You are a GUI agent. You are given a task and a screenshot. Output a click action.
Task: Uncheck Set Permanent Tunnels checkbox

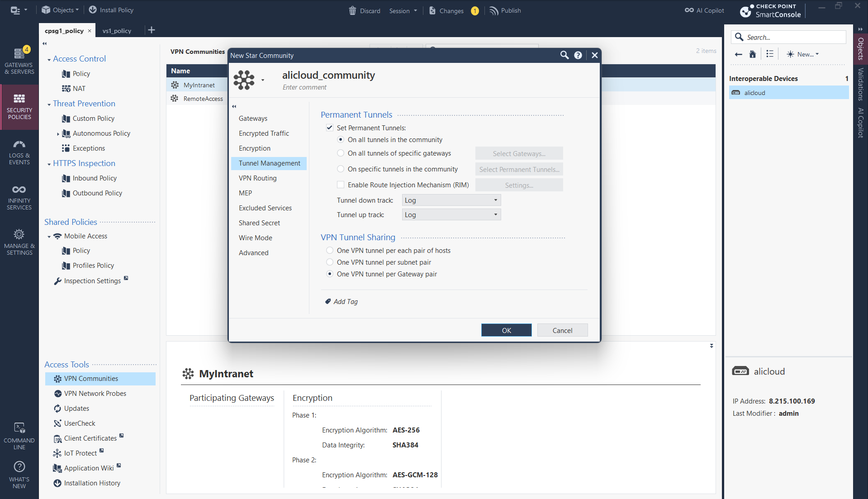[x=330, y=128]
